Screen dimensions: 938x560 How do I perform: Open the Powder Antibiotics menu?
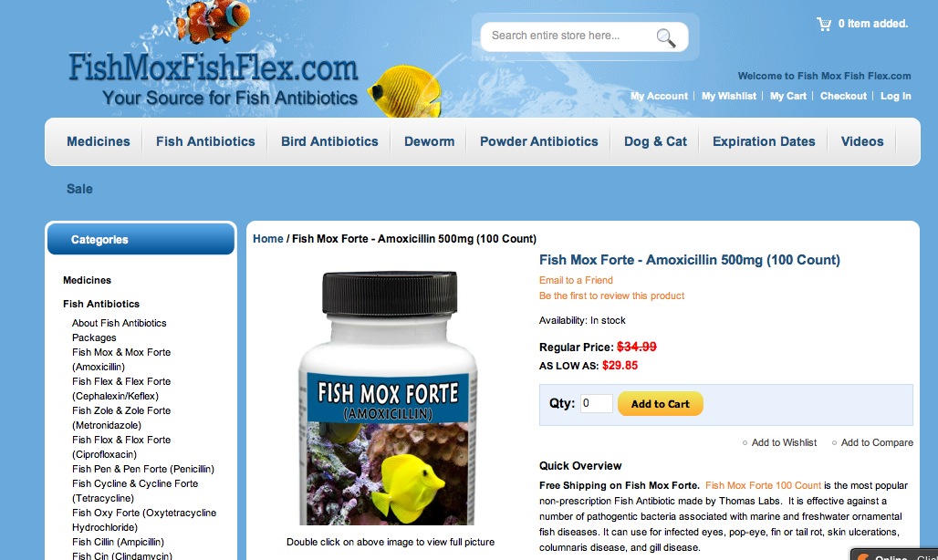538,141
